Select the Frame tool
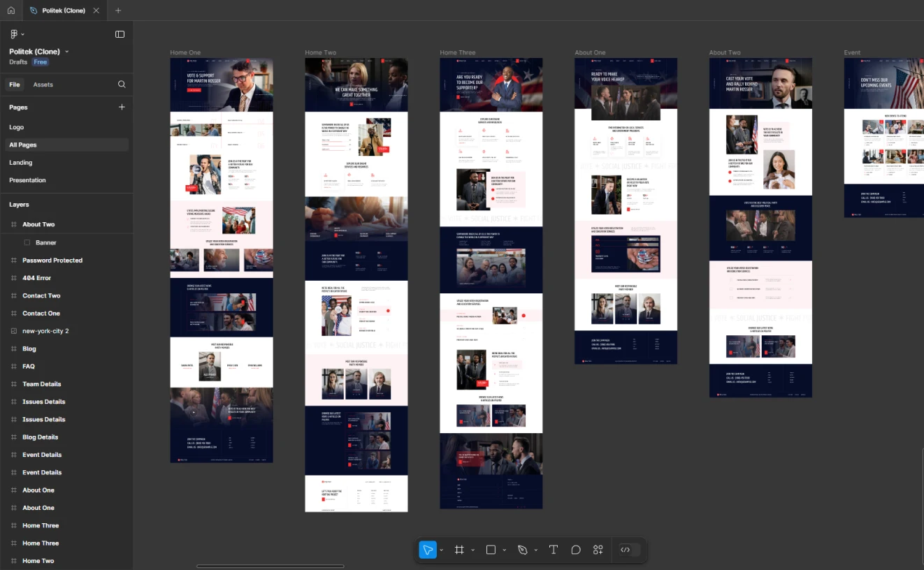924x570 pixels. pos(459,550)
